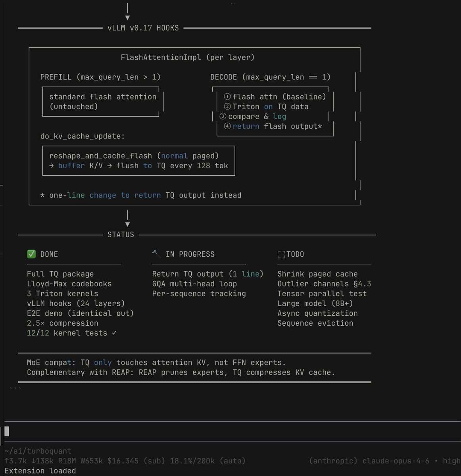Click 'W653k' cache write stat
The image size is (461, 476).
pyautogui.click(x=92, y=461)
